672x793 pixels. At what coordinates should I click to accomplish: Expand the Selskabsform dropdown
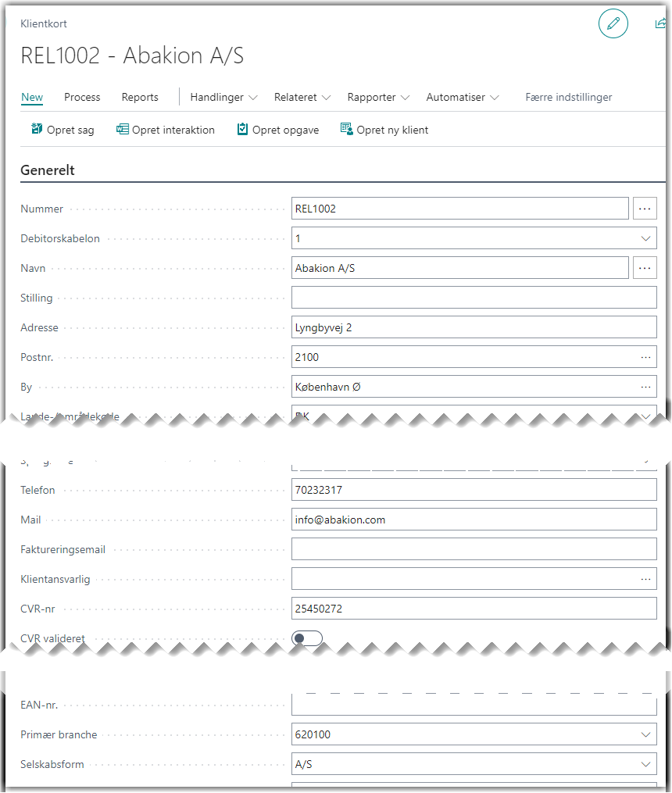[645, 764]
